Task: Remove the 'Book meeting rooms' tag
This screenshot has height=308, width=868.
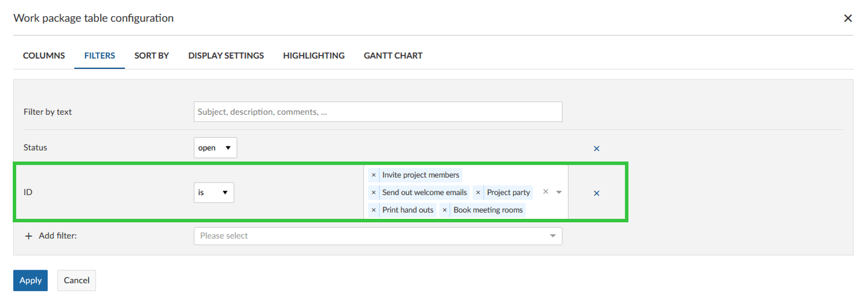Action: [444, 210]
